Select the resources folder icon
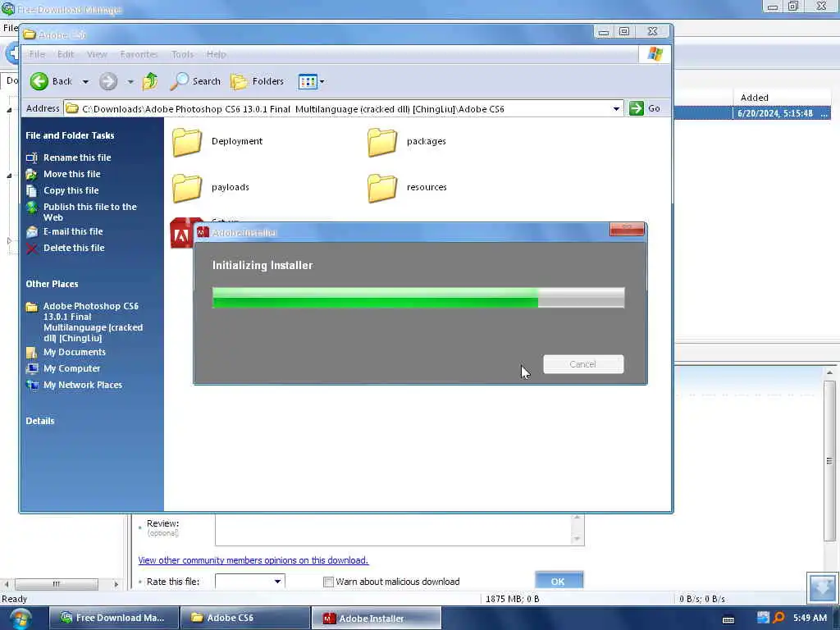This screenshot has height=630, width=840. coord(382,188)
